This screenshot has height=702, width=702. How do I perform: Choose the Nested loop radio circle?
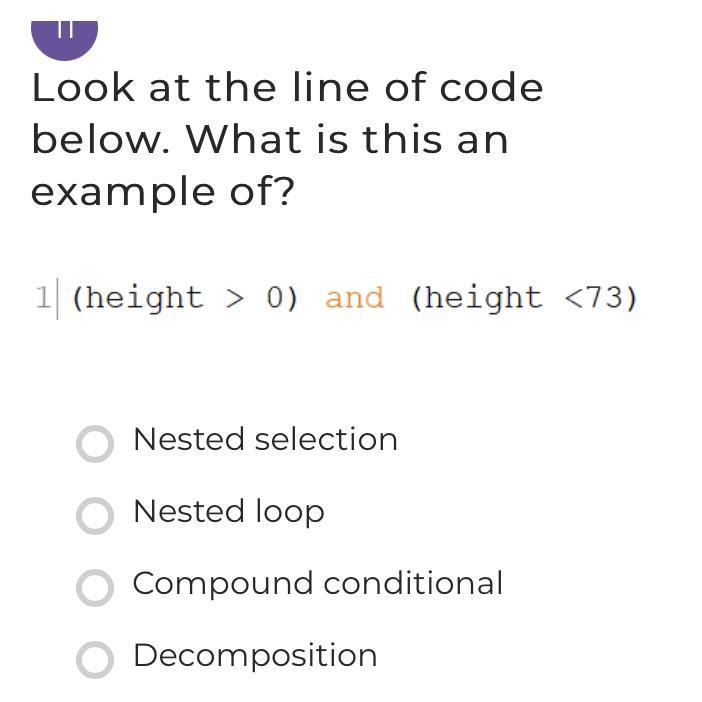point(95,515)
